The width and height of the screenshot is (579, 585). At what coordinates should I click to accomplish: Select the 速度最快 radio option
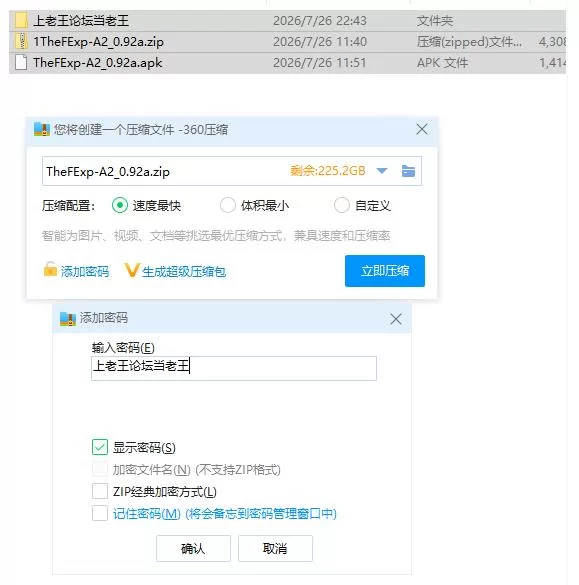pyautogui.click(x=120, y=205)
